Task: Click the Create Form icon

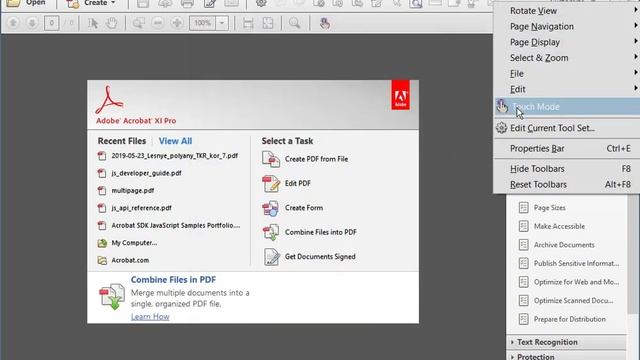Action: tap(271, 208)
